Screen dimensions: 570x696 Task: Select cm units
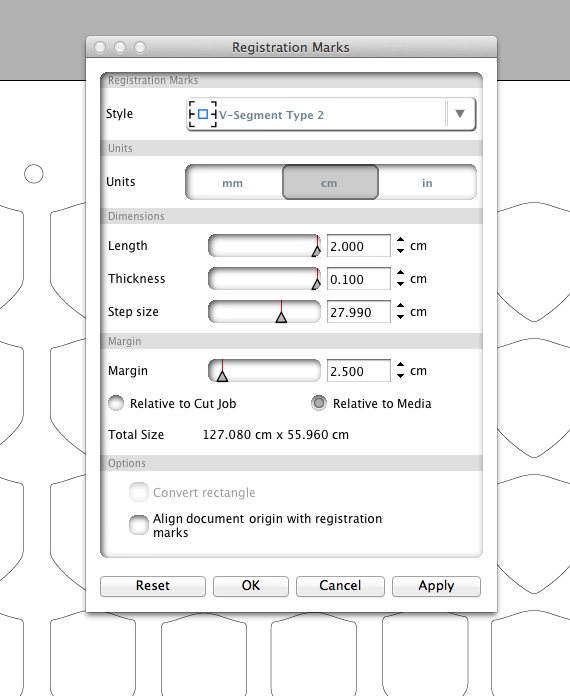(x=330, y=182)
